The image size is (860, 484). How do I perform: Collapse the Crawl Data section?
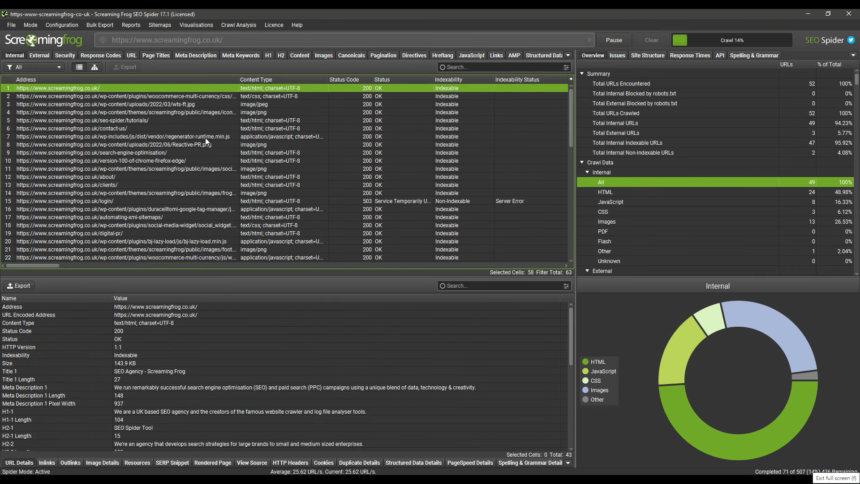click(583, 162)
